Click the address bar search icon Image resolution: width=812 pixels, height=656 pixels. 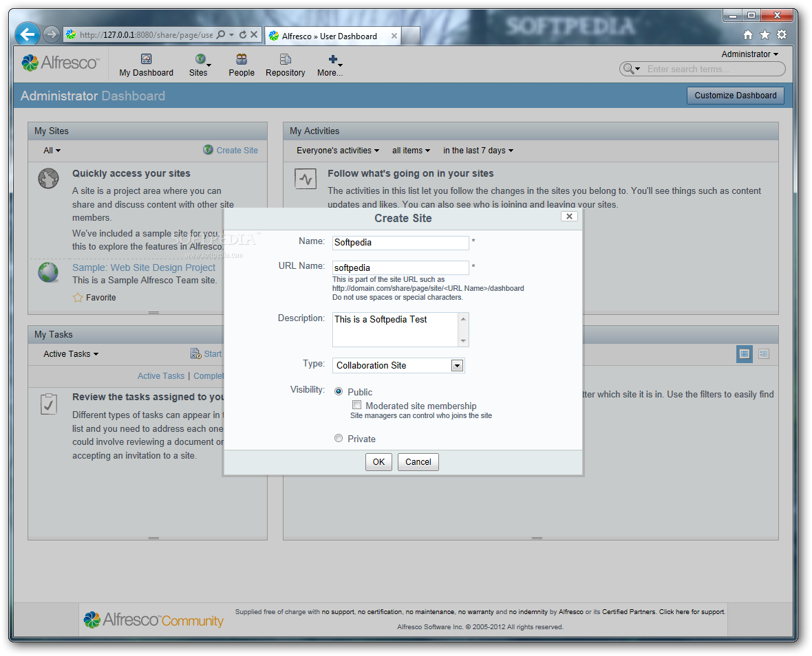coord(221,34)
